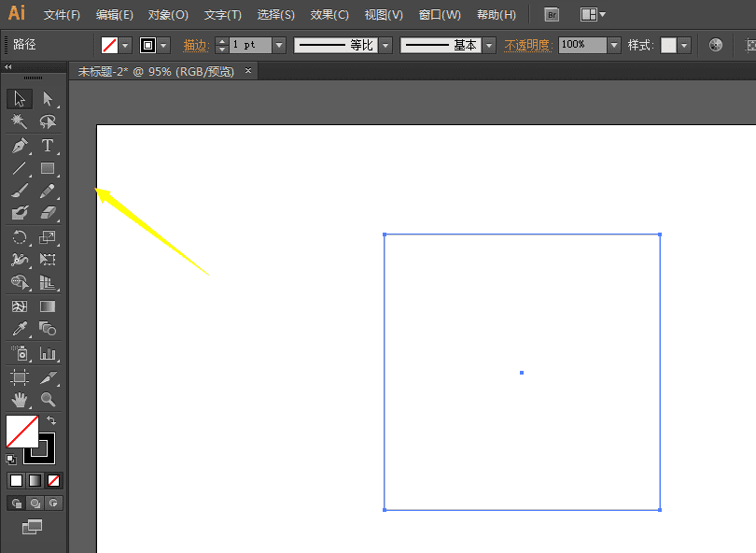
Task: Close the 未标题-2 document tab
Action: pos(248,70)
